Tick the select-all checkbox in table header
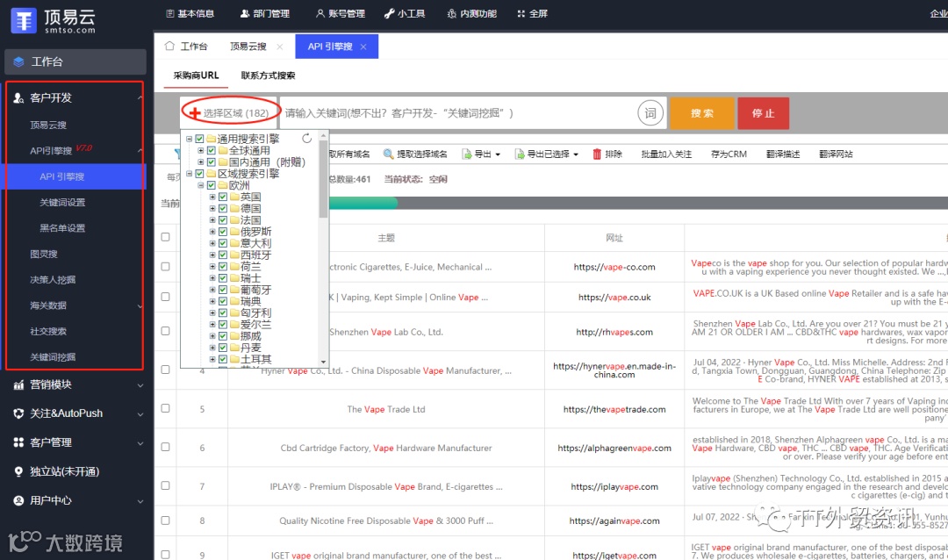Image resolution: width=948 pixels, height=560 pixels. pos(165,237)
